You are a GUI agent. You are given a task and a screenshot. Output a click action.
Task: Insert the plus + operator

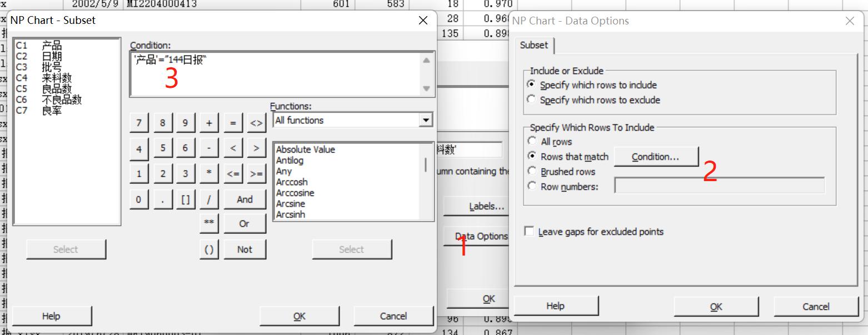tap(209, 123)
